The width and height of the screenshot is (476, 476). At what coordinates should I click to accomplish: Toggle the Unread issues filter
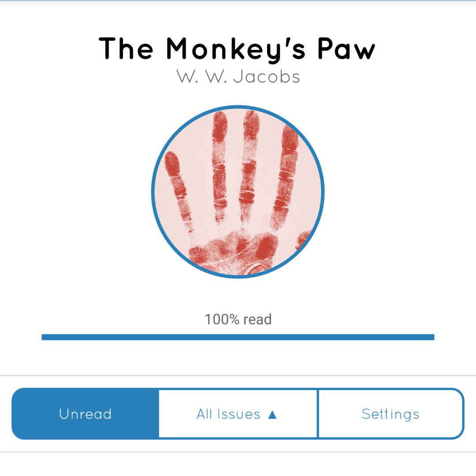(86, 413)
